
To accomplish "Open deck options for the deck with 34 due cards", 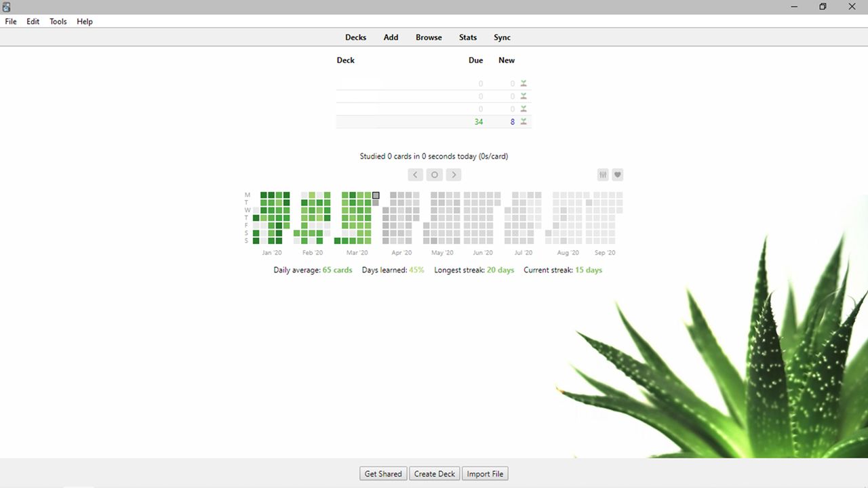I will click(x=523, y=121).
